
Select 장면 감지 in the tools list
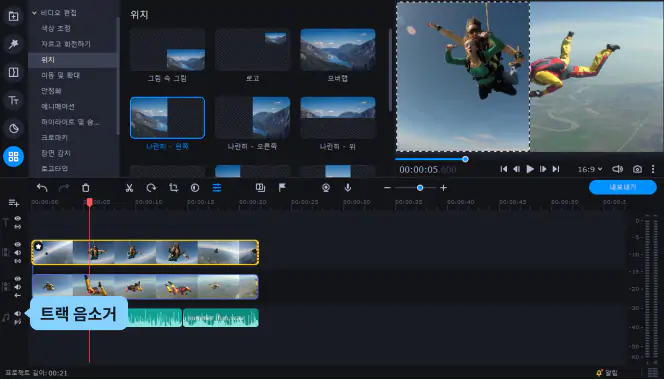55,153
